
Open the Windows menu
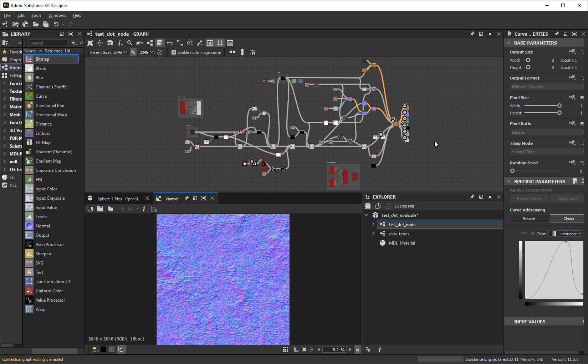point(57,15)
